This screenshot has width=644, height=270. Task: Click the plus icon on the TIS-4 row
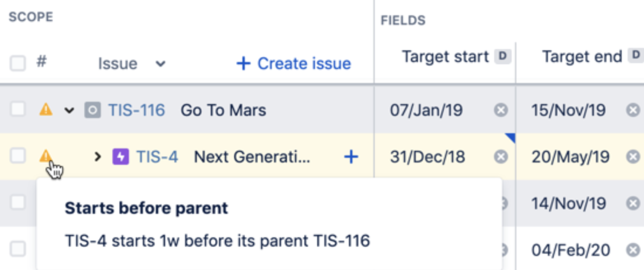tap(351, 157)
